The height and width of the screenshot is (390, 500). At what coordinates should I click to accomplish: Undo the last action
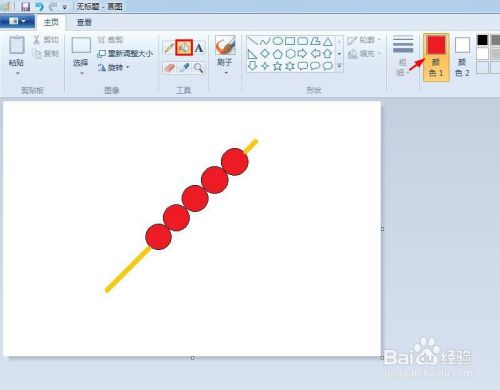39,6
